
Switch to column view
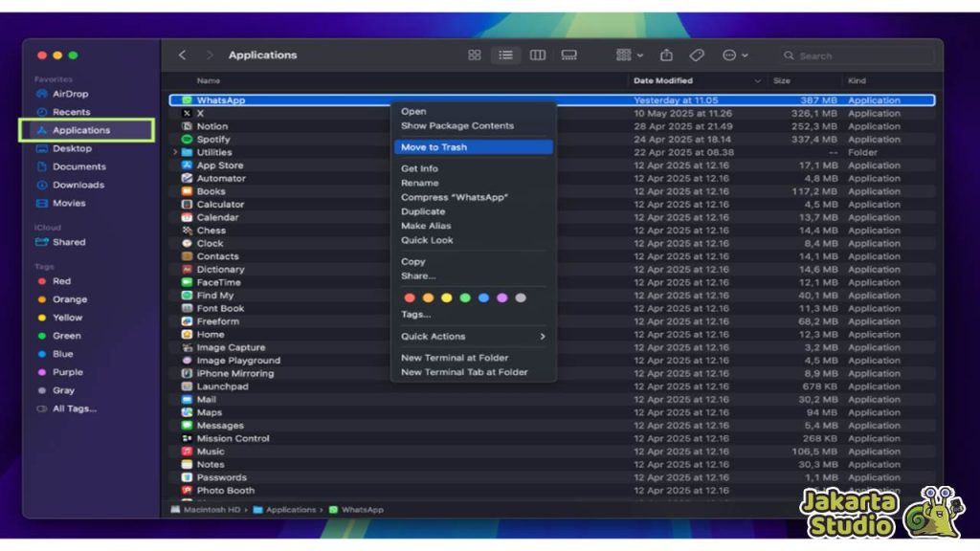pyautogui.click(x=538, y=55)
